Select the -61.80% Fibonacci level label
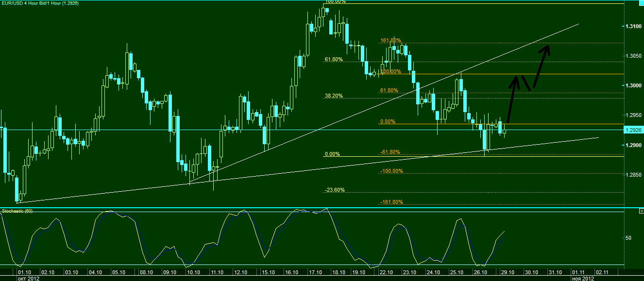Image resolution: width=644 pixels, height=281 pixels. [x=390, y=152]
